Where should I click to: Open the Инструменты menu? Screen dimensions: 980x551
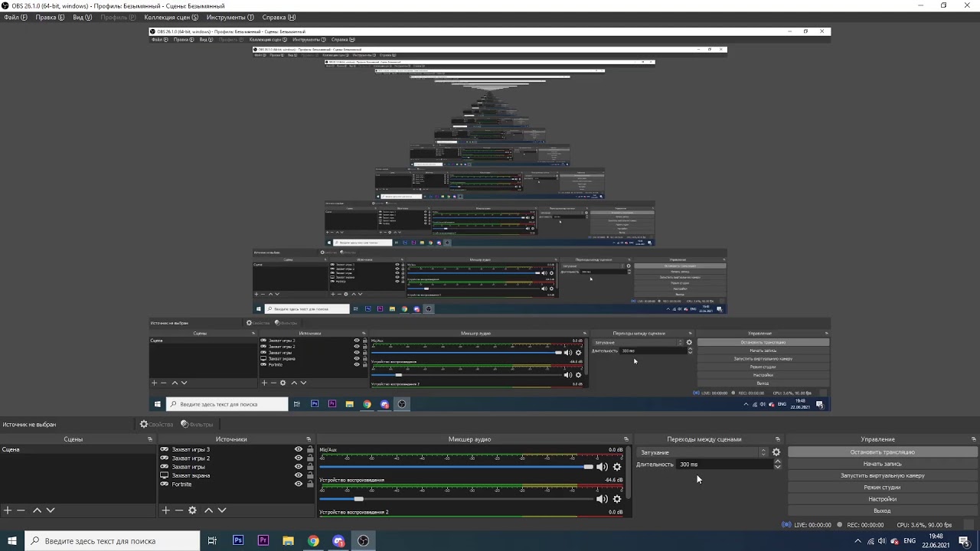[230, 17]
